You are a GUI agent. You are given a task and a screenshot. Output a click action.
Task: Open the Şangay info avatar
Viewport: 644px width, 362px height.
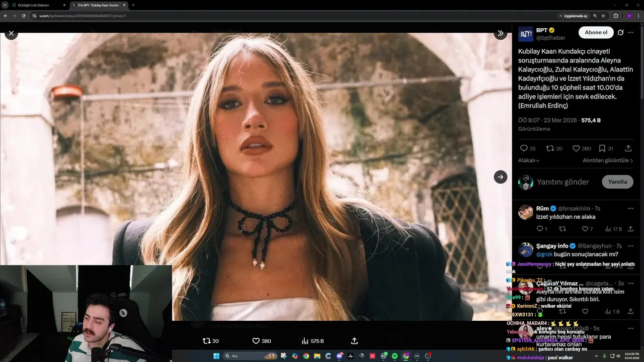[526, 250]
